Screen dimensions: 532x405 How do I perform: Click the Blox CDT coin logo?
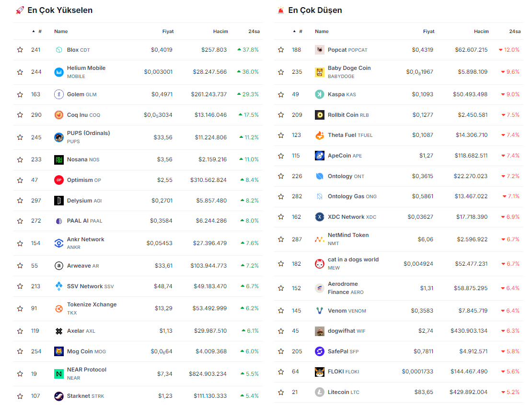[59, 50]
